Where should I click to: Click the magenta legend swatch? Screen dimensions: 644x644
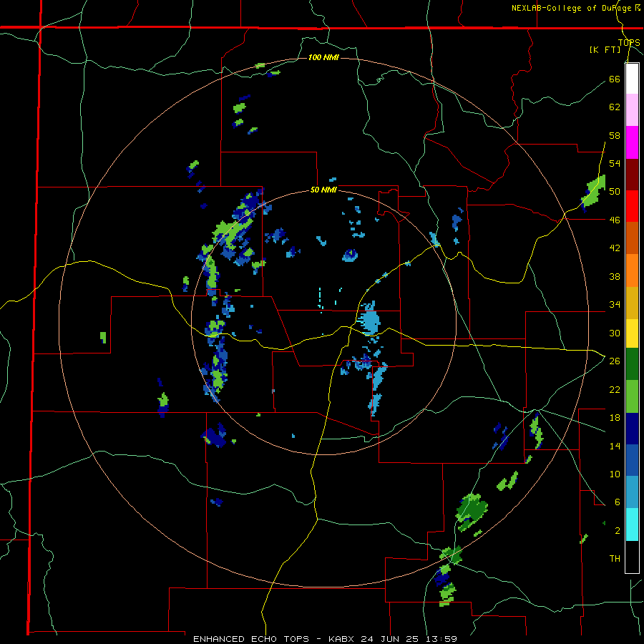(x=632, y=142)
